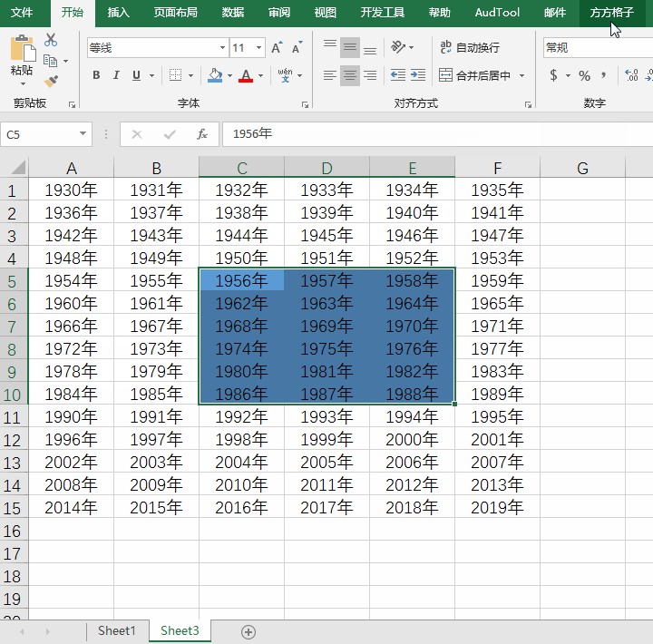The width and height of the screenshot is (653, 644).
Task: Click the increase indent icon
Action: (x=418, y=75)
